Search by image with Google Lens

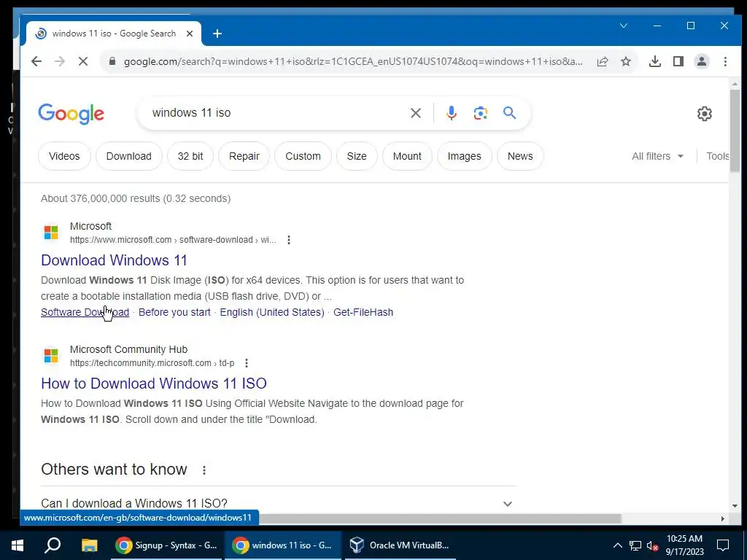tap(480, 113)
